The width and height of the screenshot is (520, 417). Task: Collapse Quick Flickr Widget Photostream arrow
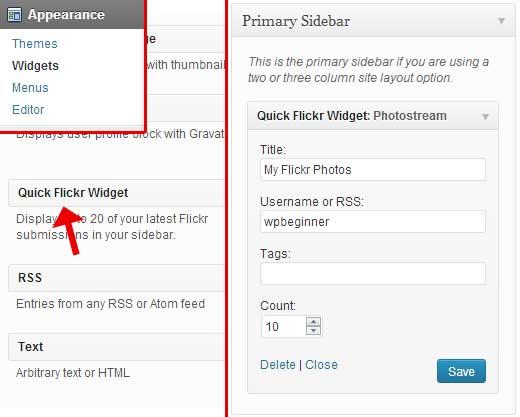tap(485, 117)
